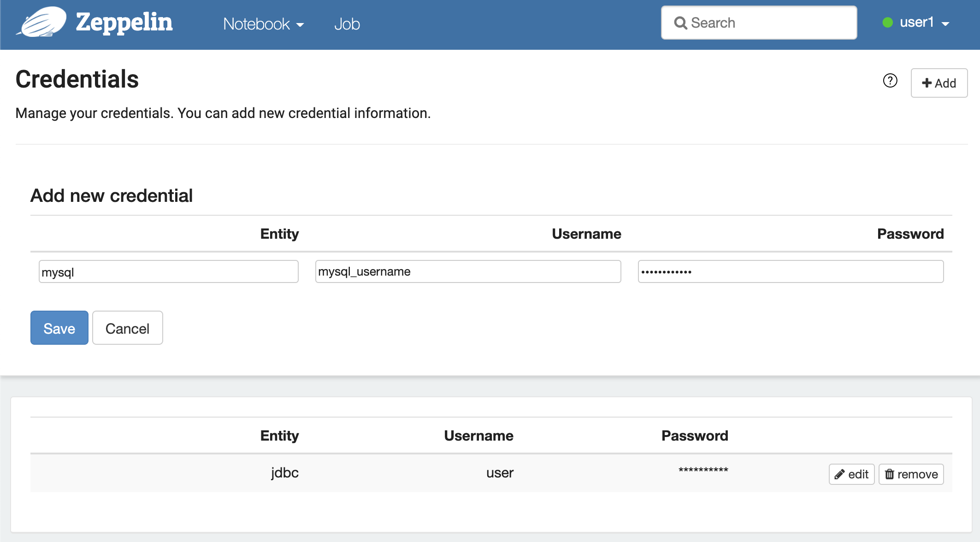Focus the Entity field containing mysql
The height and width of the screenshot is (542, 980).
coord(168,272)
